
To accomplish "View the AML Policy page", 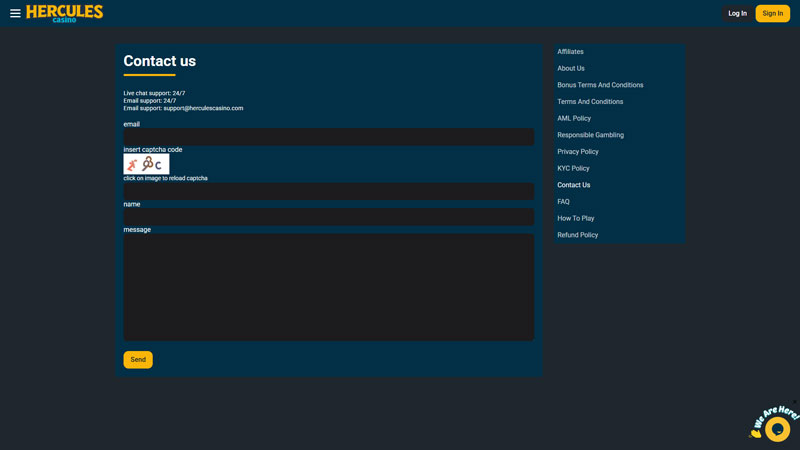I will pyautogui.click(x=574, y=119).
